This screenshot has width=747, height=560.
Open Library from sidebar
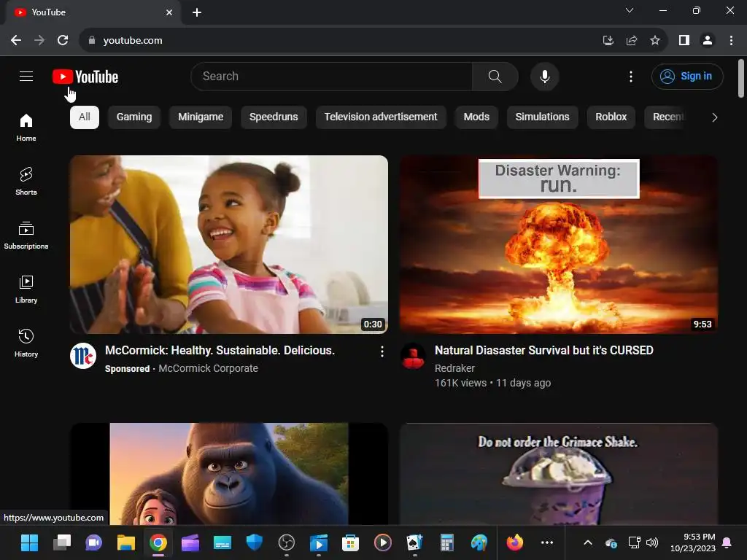click(26, 289)
